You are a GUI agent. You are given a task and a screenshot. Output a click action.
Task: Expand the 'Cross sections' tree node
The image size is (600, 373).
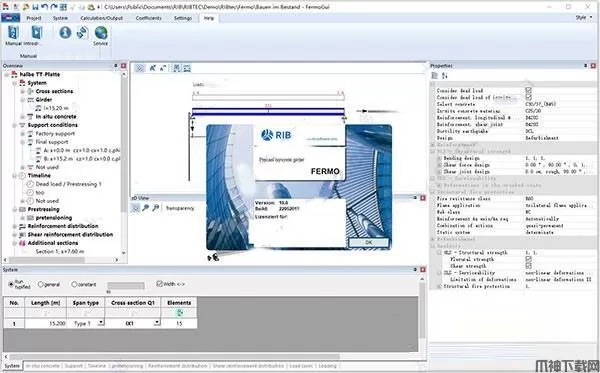point(23,91)
